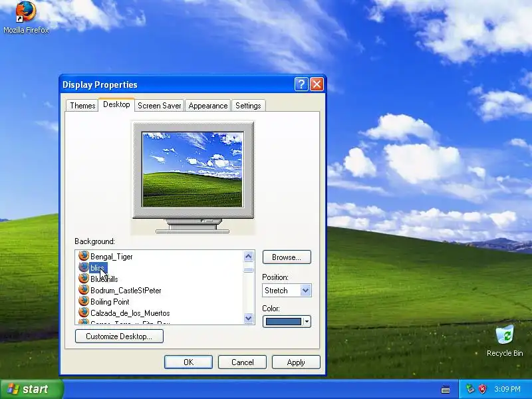Open the Appearance tab

(x=207, y=106)
